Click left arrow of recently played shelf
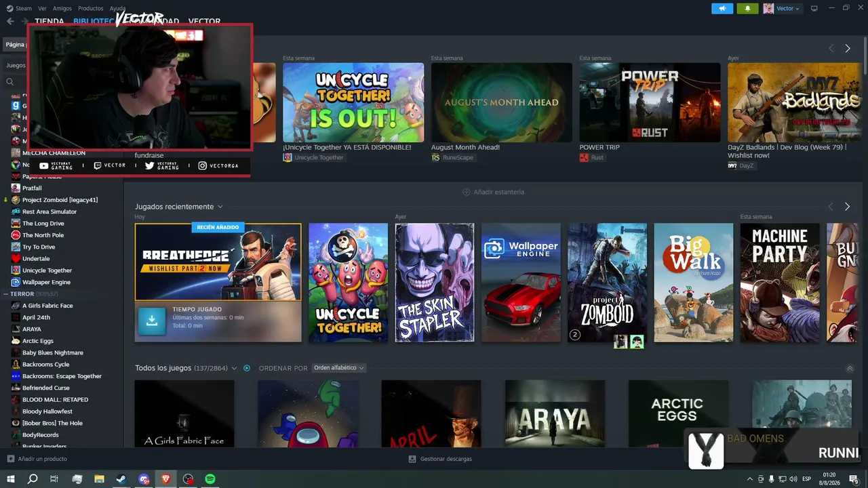This screenshot has width=868, height=488. point(831,207)
